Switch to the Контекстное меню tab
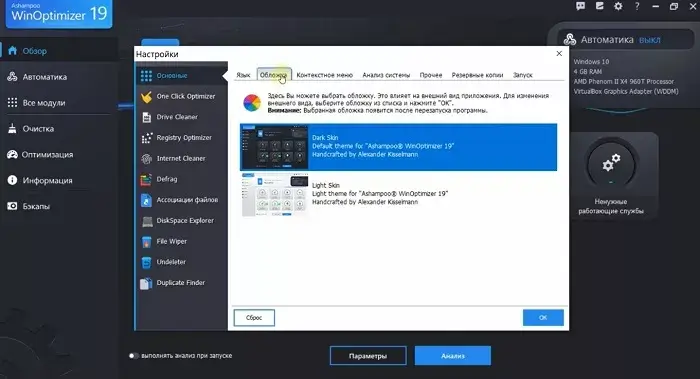The image size is (700, 379). [x=325, y=75]
